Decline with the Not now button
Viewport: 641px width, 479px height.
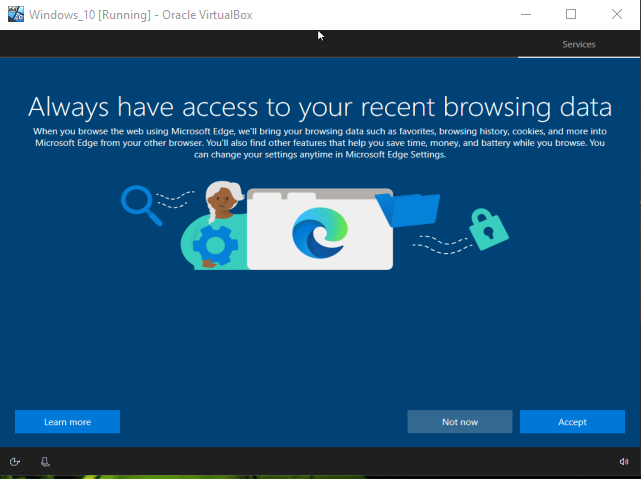click(x=459, y=422)
